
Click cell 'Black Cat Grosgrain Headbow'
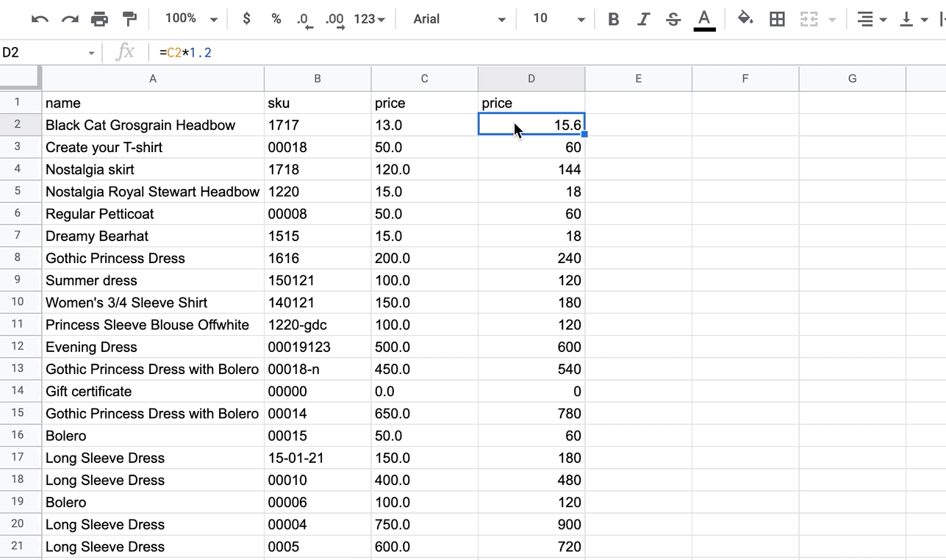[153, 125]
